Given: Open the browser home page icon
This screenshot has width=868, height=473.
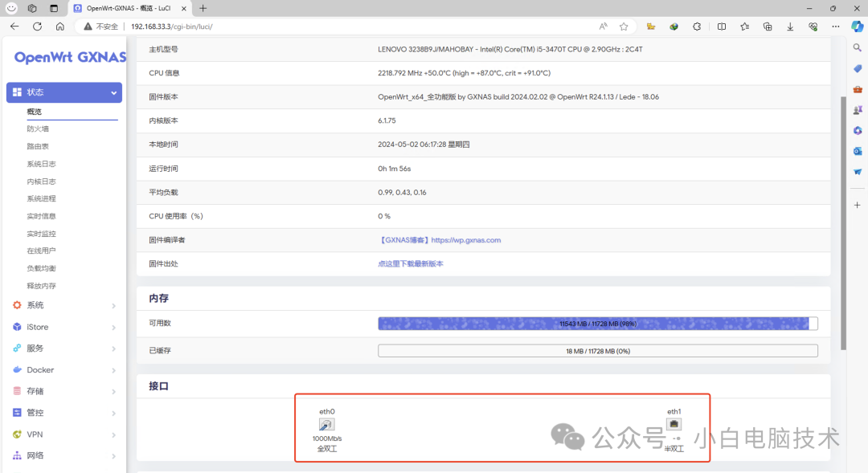Looking at the screenshot, I should pos(59,27).
